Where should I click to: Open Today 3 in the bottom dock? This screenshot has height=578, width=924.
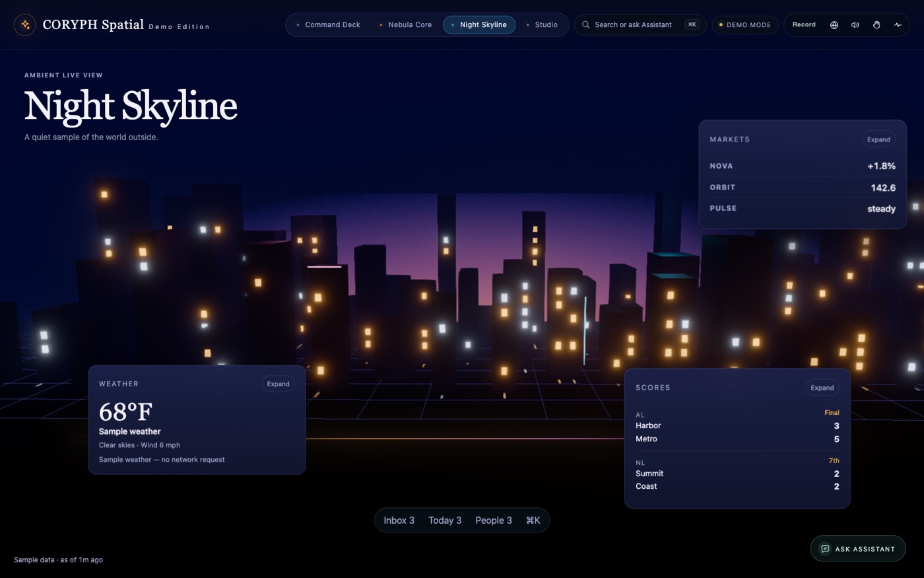click(x=445, y=521)
